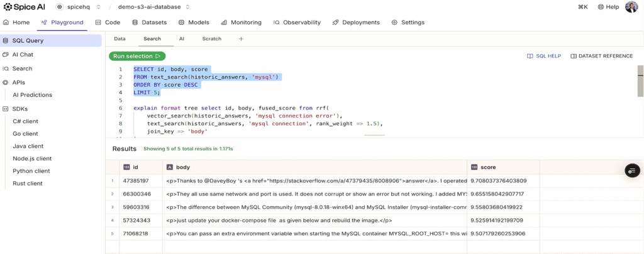Open the Command K shortcut menu
644x254 pixels.
point(583,7)
